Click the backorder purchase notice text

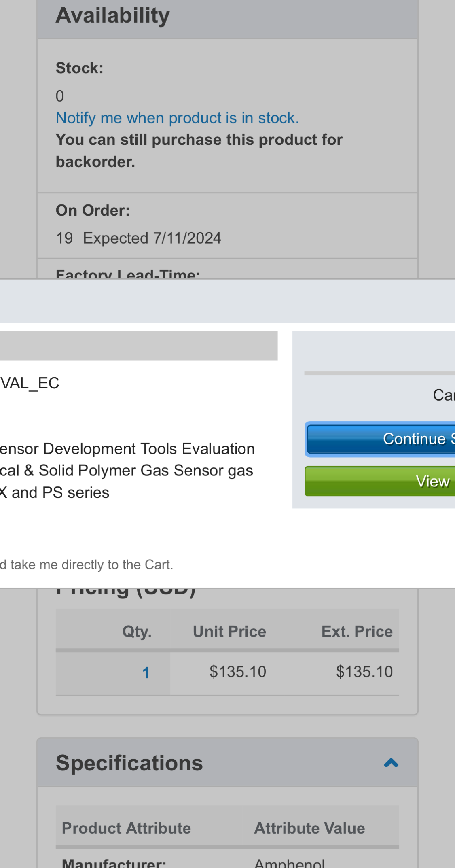[x=199, y=151]
